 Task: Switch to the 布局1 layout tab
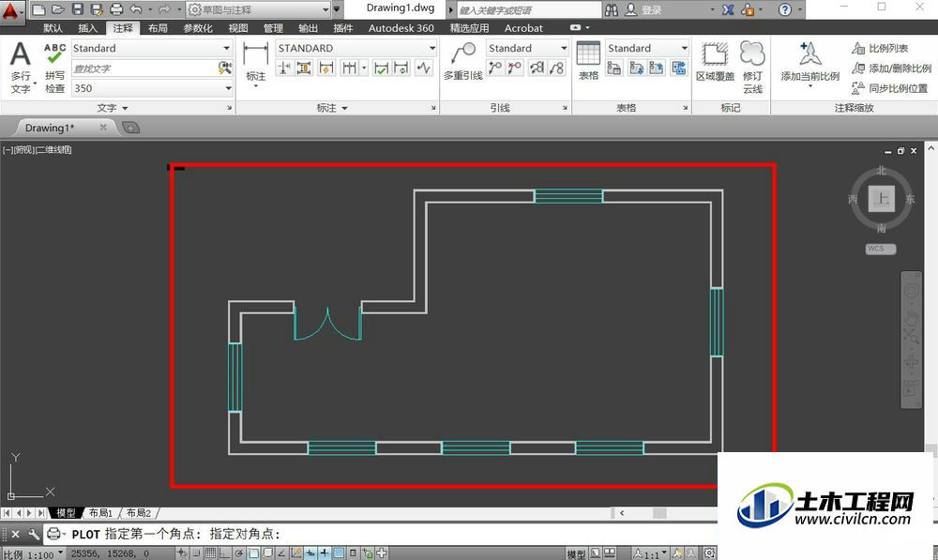click(x=100, y=513)
